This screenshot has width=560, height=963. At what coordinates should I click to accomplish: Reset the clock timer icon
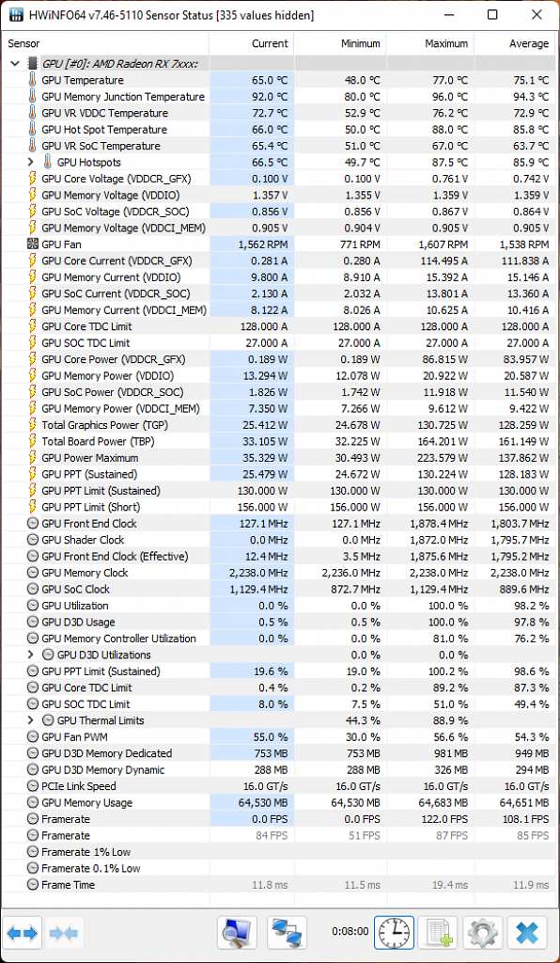coord(395,934)
